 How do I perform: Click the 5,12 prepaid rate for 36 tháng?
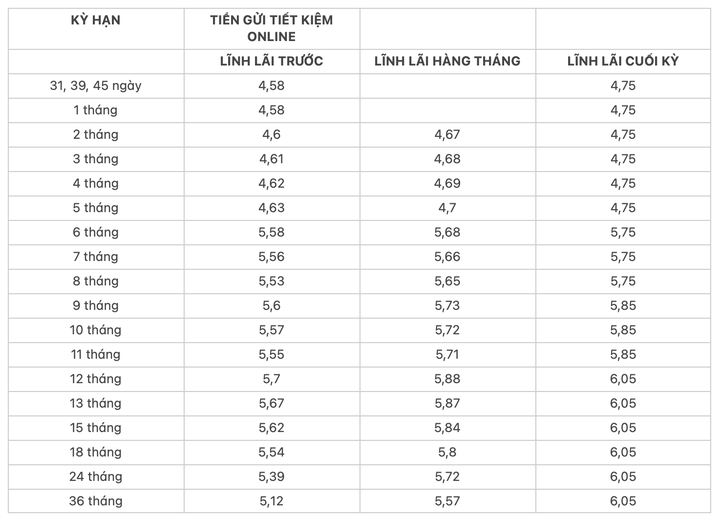271,501
